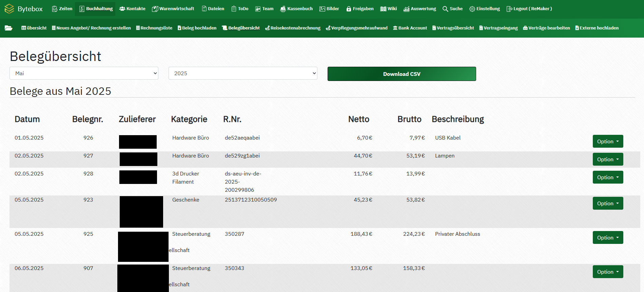Click Brutto column header
644x292 pixels.
click(409, 119)
